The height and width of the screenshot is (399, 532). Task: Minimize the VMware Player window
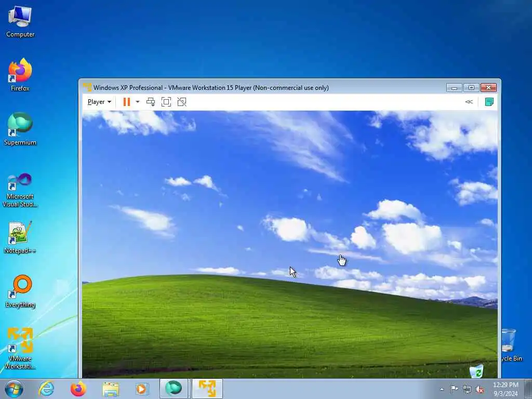(454, 87)
